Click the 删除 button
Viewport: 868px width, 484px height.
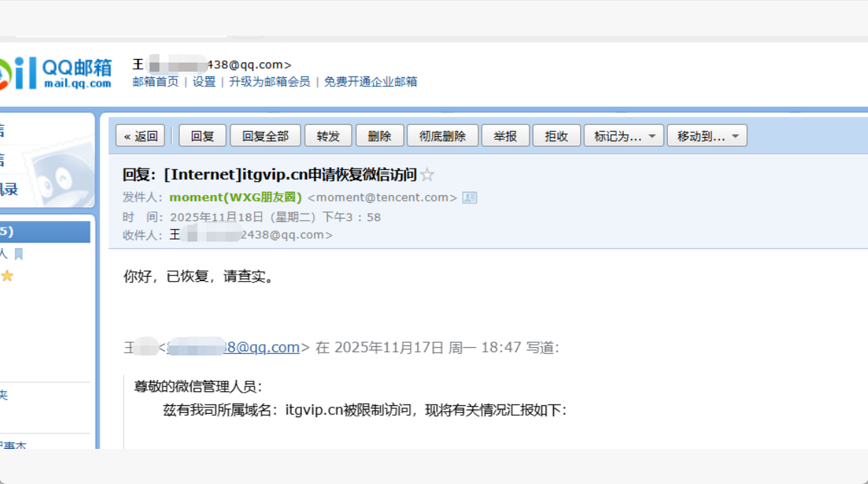click(379, 136)
